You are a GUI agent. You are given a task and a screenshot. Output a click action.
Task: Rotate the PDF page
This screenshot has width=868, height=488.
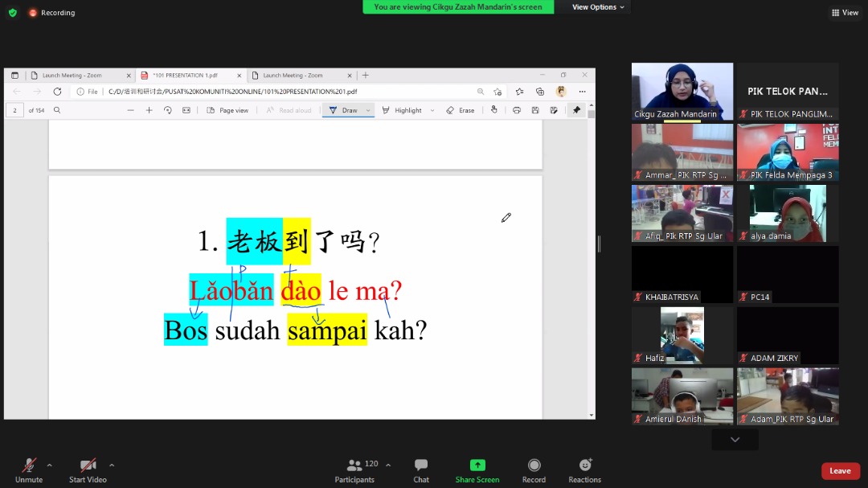click(x=168, y=110)
